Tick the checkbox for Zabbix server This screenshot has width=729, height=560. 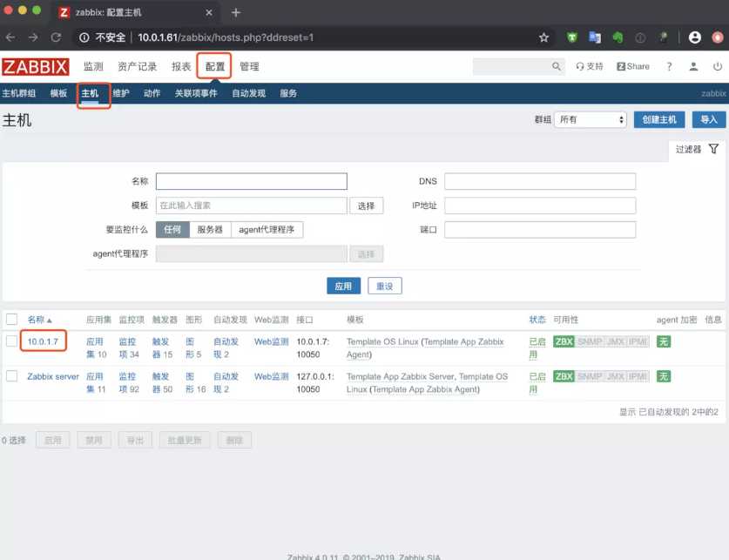[12, 376]
